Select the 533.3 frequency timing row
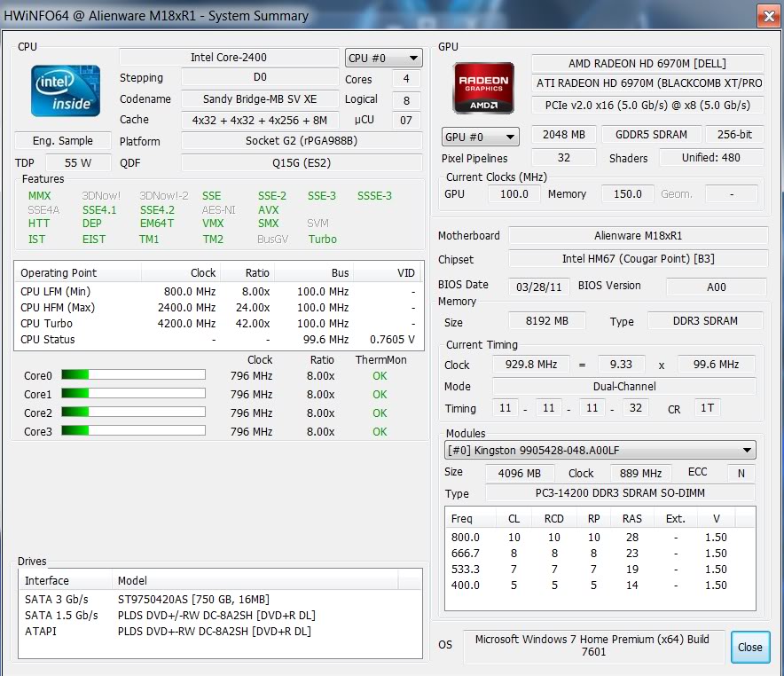Viewport: 784px width, 676px height. coord(600,570)
